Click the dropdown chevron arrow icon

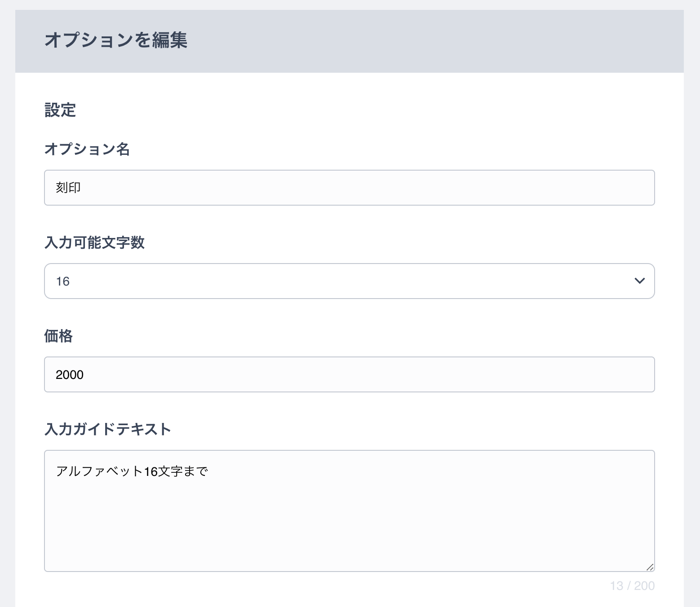coord(639,281)
